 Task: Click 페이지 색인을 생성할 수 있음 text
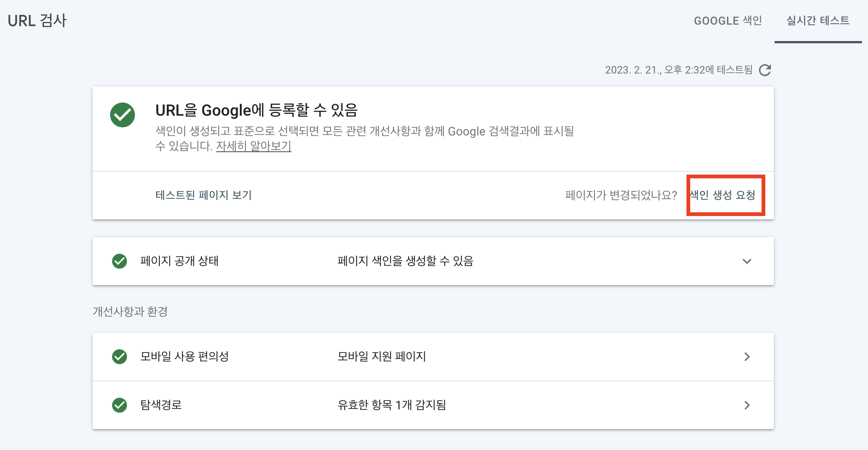(x=405, y=261)
